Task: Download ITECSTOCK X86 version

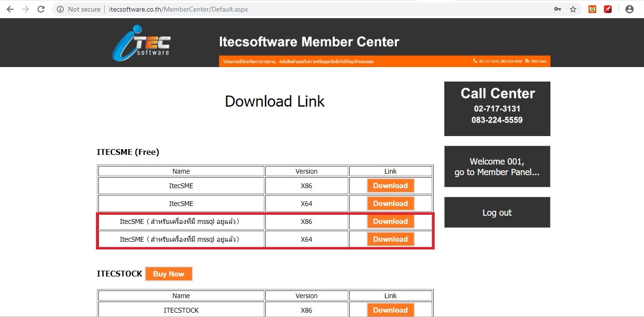Action: [x=390, y=310]
